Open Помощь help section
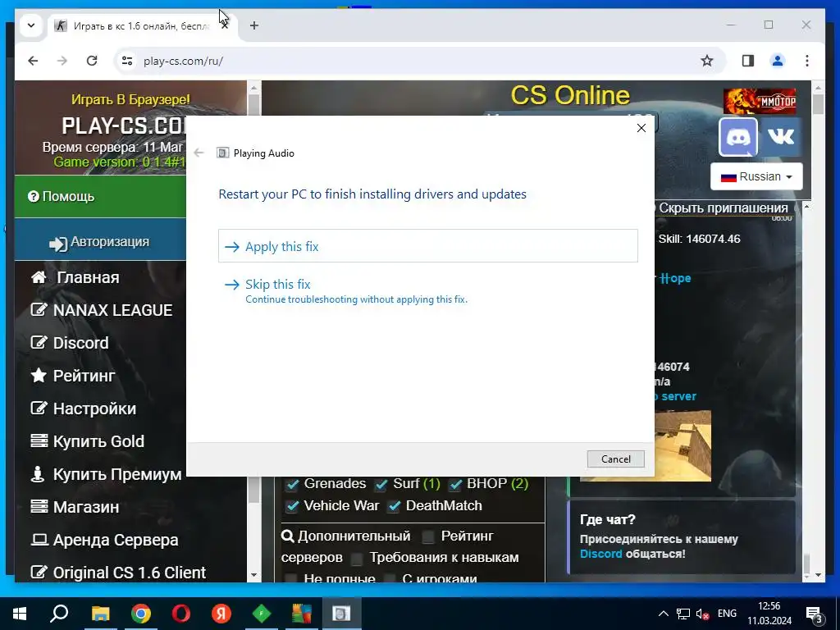Image resolution: width=840 pixels, height=630 pixels. click(x=100, y=197)
